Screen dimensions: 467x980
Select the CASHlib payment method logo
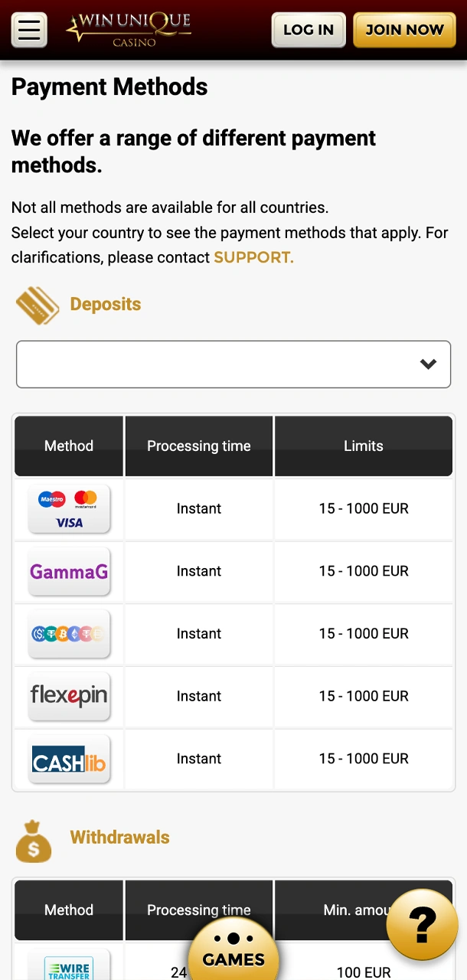pos(69,759)
